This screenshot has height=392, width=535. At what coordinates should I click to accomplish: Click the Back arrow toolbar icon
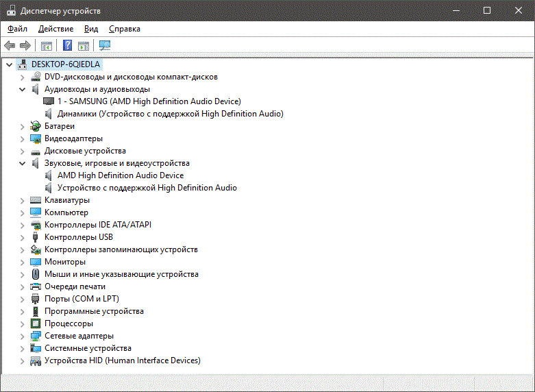coord(10,45)
